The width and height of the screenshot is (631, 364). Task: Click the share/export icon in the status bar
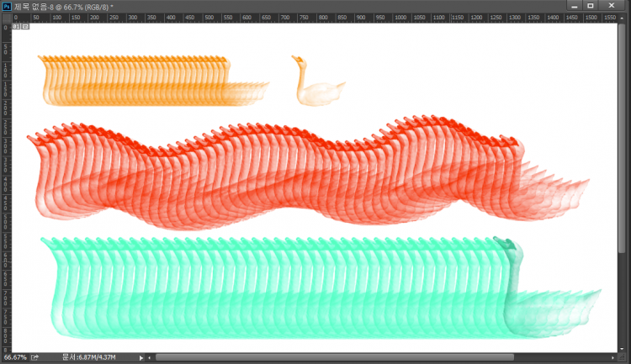(35, 357)
